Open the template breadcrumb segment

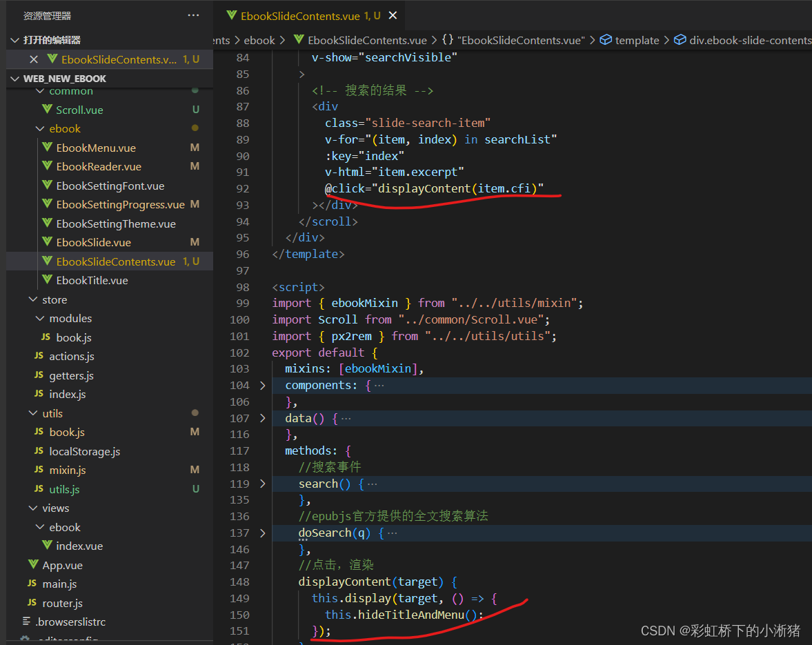pos(637,40)
